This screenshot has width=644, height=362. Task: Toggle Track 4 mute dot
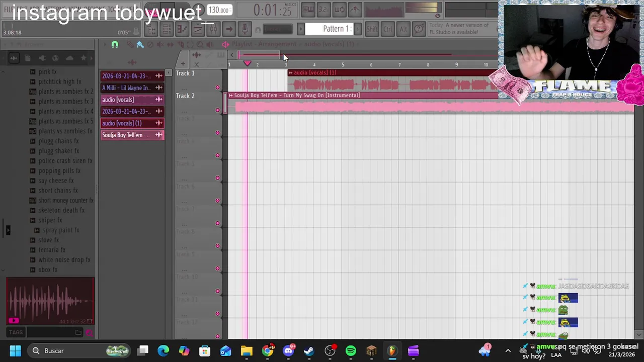coord(217,155)
